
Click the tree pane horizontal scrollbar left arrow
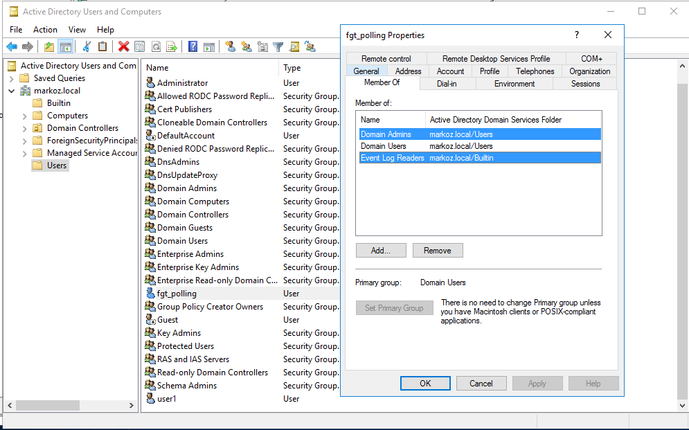(x=10, y=405)
